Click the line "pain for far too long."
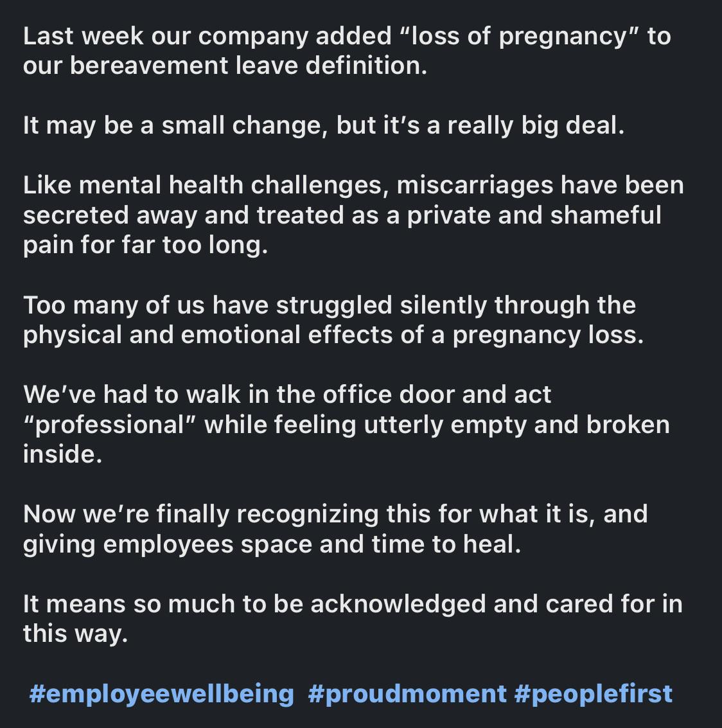This screenshot has height=728, width=722. 146,245
